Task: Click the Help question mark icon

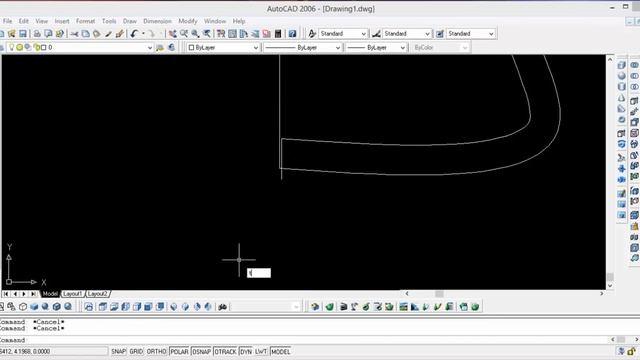Action: tap(292, 33)
